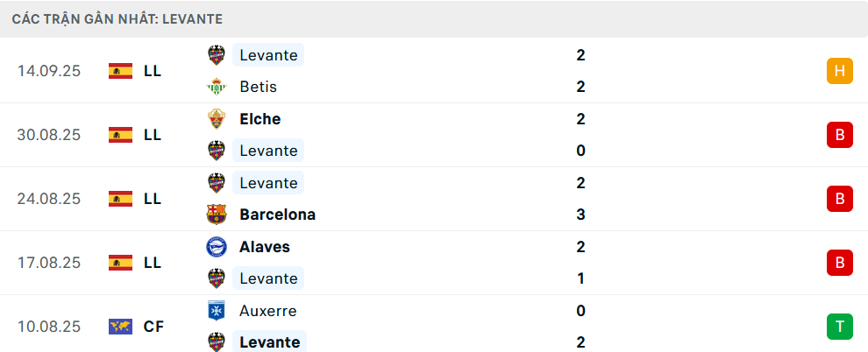Click the world flag icon beside CF
This screenshot has height=352, width=868.
120,327
